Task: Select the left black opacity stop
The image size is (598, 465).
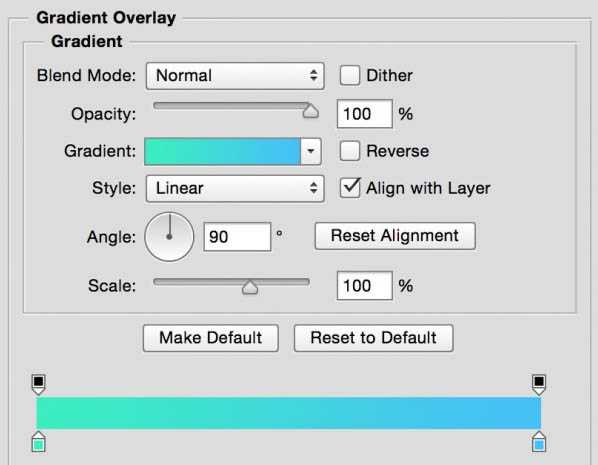Action: [39, 384]
